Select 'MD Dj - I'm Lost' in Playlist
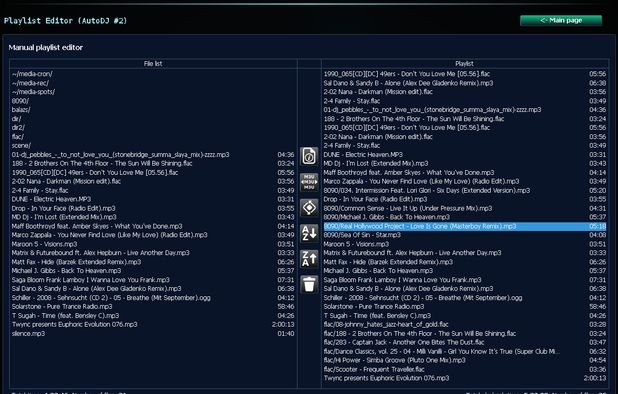 click(x=465, y=164)
